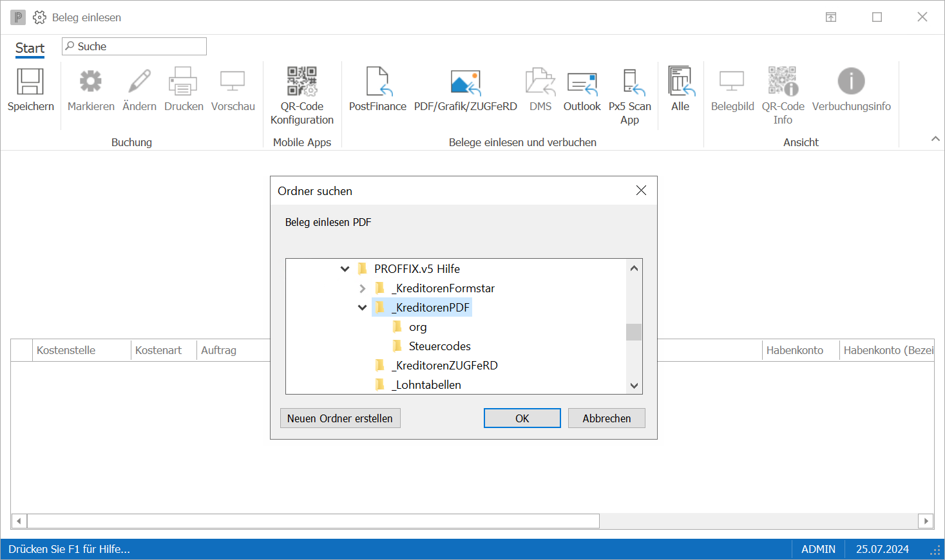Click the table's horizontal scroll right arrow
Viewport: 945px width, 560px height.
pos(926,521)
